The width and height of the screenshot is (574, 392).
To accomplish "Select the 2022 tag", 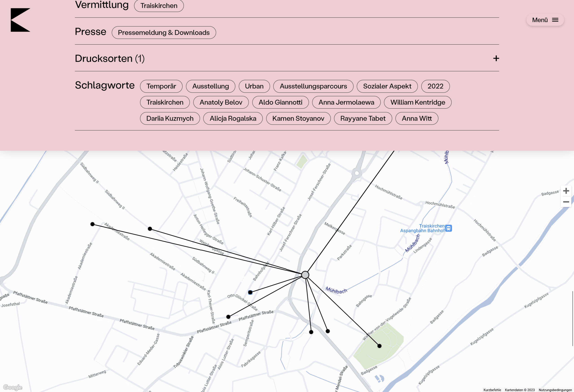I will (x=435, y=86).
